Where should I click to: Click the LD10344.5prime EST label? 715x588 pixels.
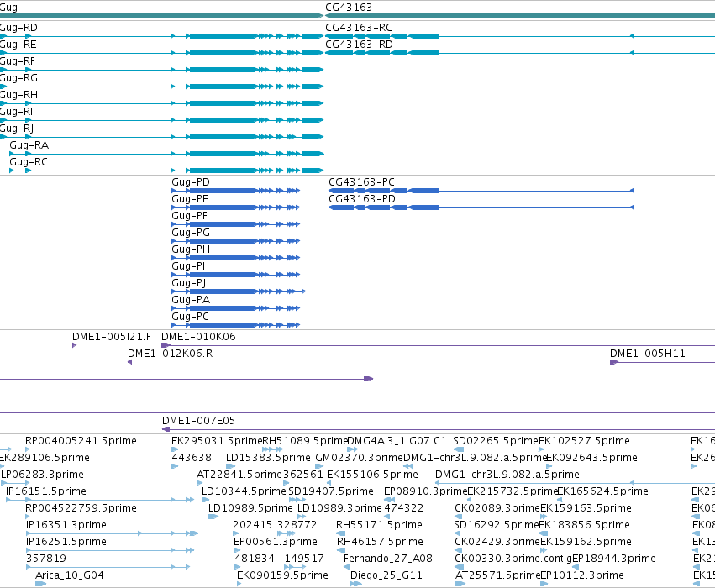tap(244, 492)
